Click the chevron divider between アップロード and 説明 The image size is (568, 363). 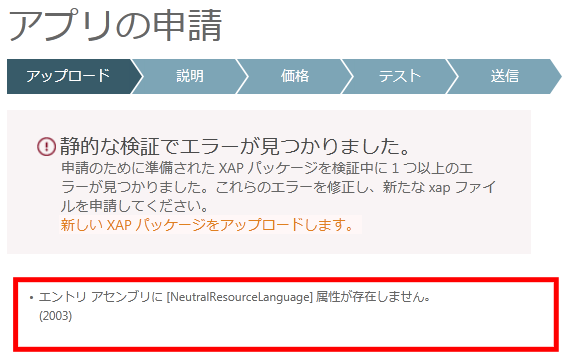137,76
